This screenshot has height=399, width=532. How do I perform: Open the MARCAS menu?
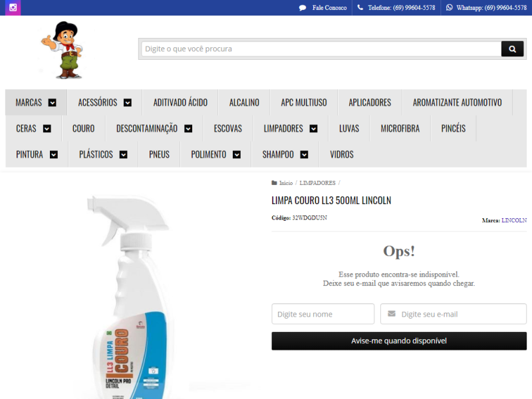tap(29, 102)
